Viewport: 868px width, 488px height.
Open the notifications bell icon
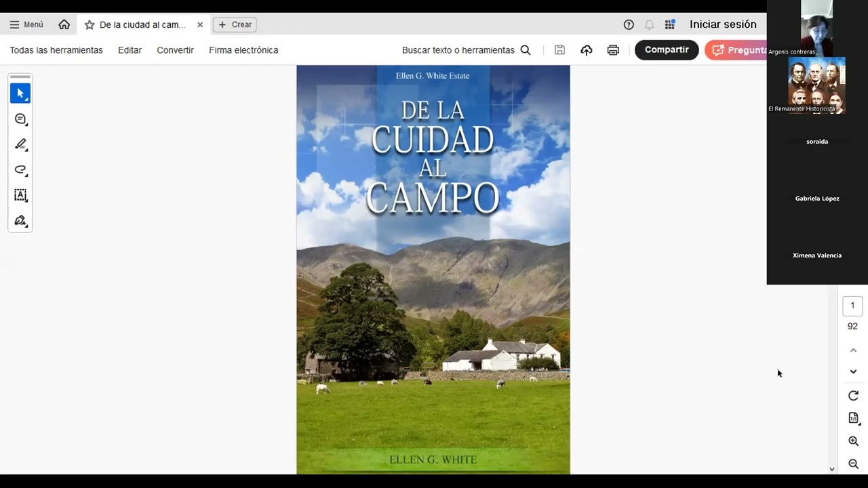[x=649, y=24]
